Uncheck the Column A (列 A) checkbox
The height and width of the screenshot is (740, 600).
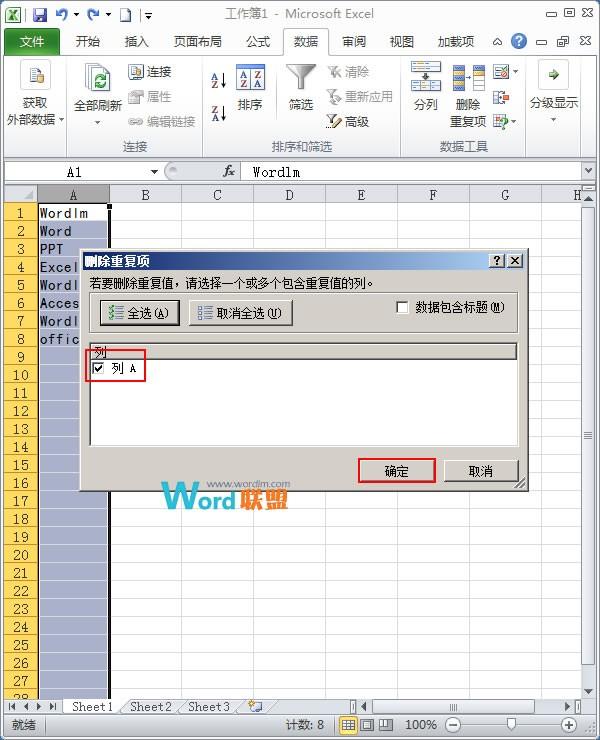coord(98,368)
